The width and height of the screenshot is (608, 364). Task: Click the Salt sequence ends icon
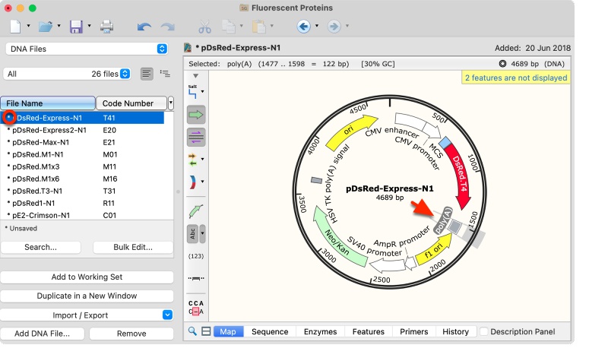(x=193, y=92)
